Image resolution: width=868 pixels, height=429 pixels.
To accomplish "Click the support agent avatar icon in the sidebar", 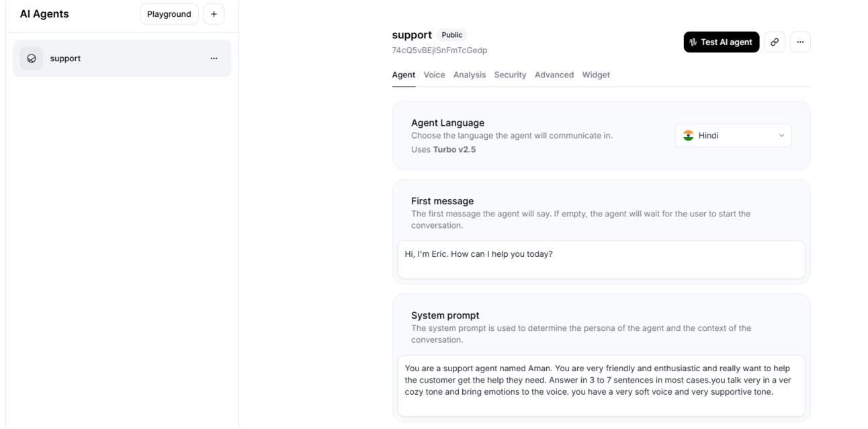I will [x=32, y=58].
